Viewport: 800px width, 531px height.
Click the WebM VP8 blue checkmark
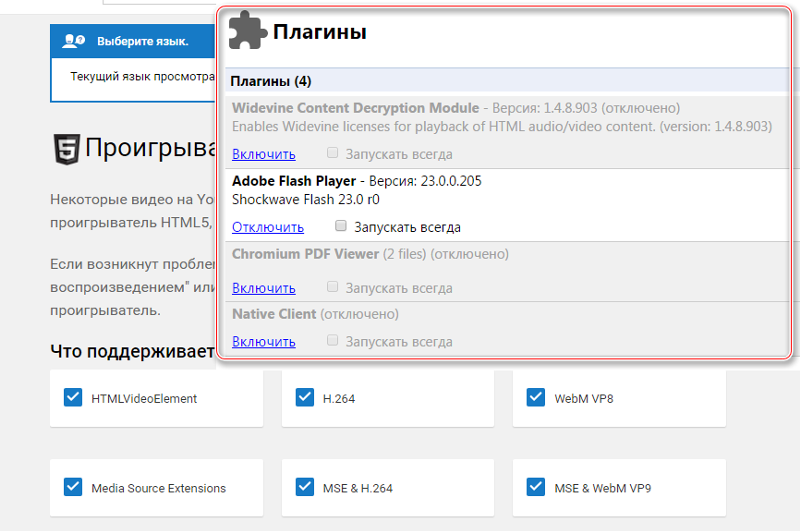(x=536, y=397)
